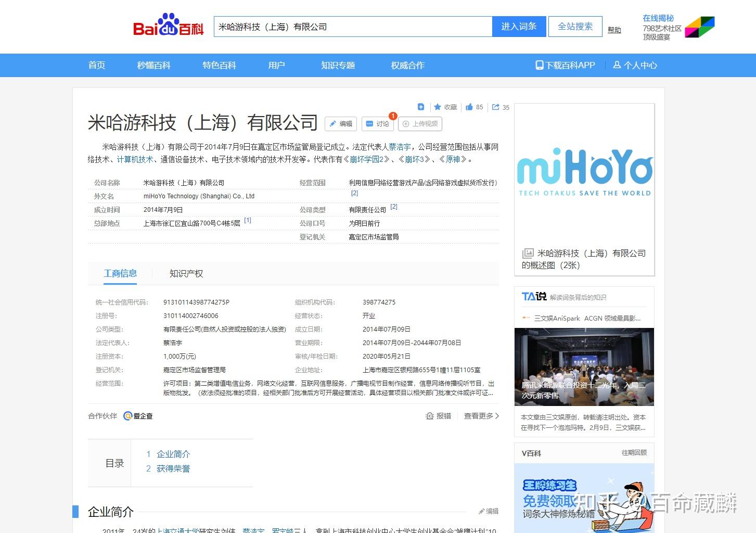Click reference [1] next to 总部地点
Screen dimensions: 756x533
pyautogui.click(x=248, y=221)
